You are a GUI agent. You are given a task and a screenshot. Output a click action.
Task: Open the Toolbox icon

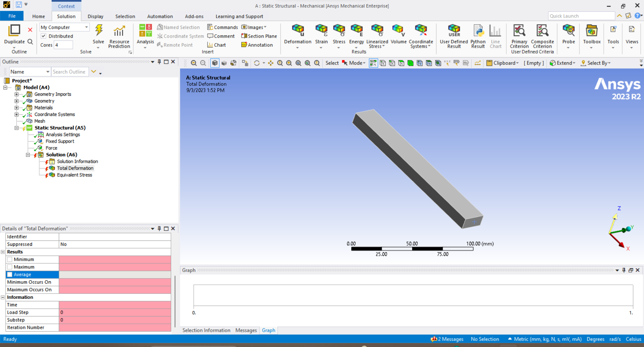592,31
